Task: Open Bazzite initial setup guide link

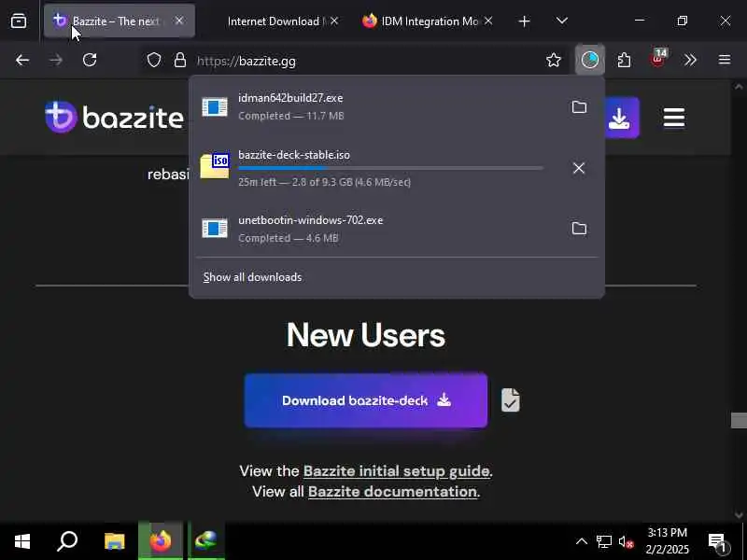Action: point(396,471)
